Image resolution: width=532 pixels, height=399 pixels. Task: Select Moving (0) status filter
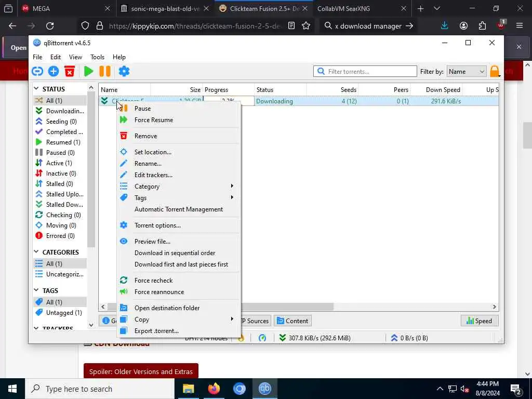point(60,225)
